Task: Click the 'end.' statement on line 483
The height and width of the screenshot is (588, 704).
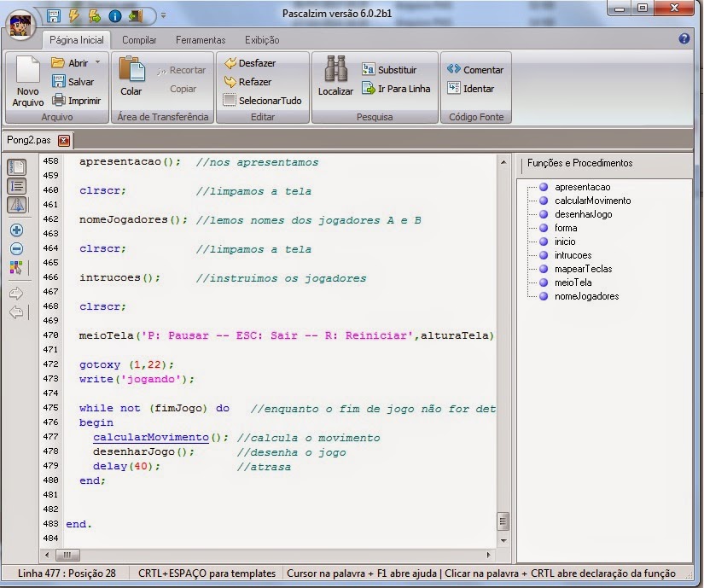Action: (79, 524)
